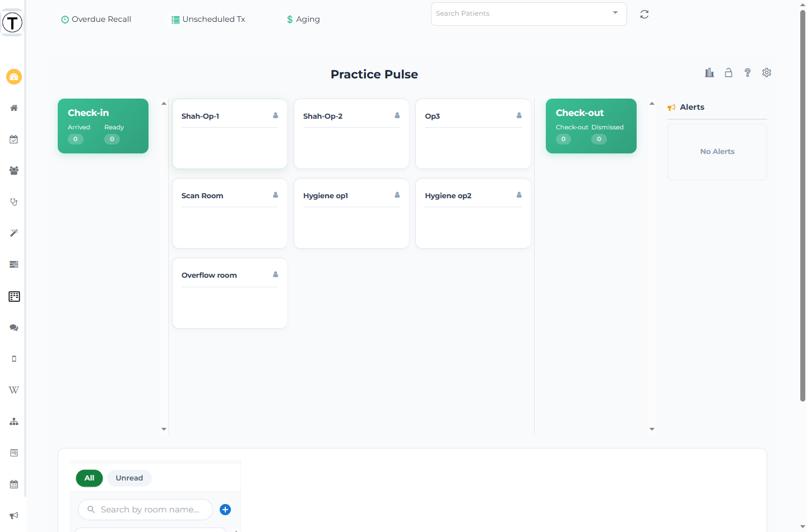The image size is (807, 532).
Task: Go to the home icon in sidebar
Action: 14,108
